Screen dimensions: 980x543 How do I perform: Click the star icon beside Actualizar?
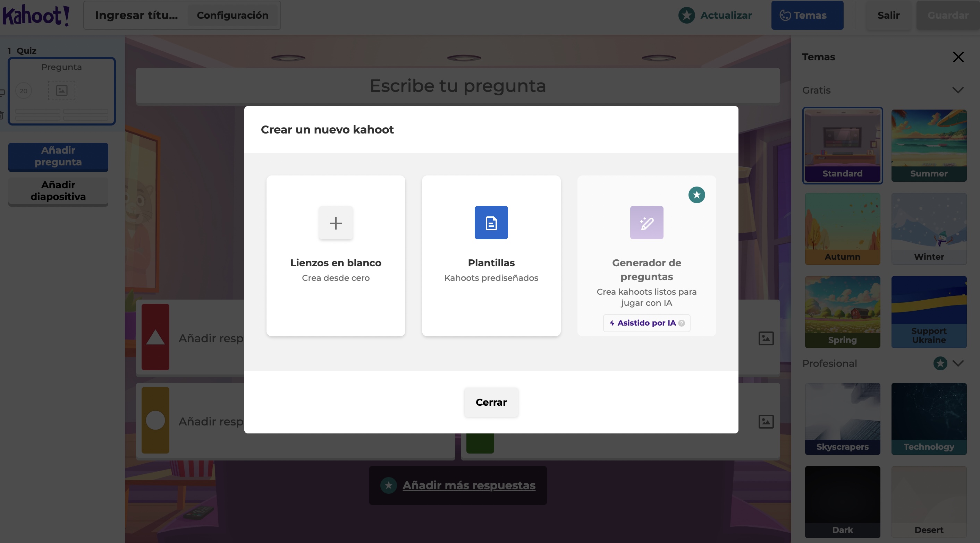687,15
